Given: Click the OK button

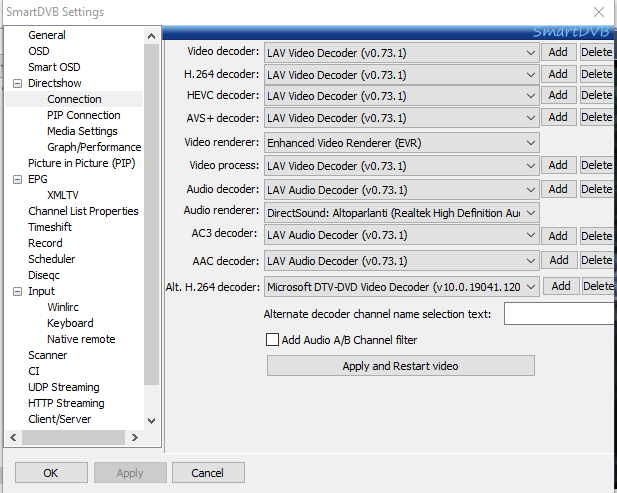Looking at the screenshot, I should (51, 473).
